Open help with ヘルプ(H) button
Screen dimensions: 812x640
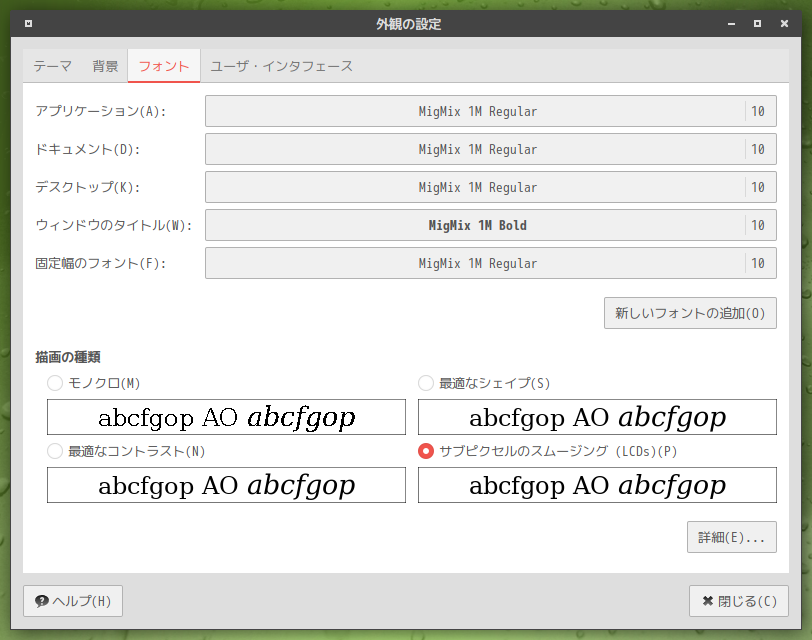click(73, 601)
